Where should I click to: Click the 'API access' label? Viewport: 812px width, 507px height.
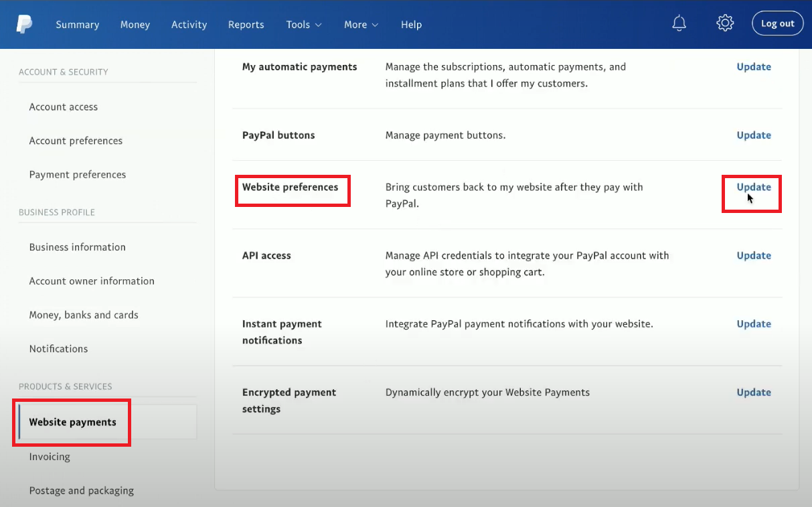click(266, 256)
